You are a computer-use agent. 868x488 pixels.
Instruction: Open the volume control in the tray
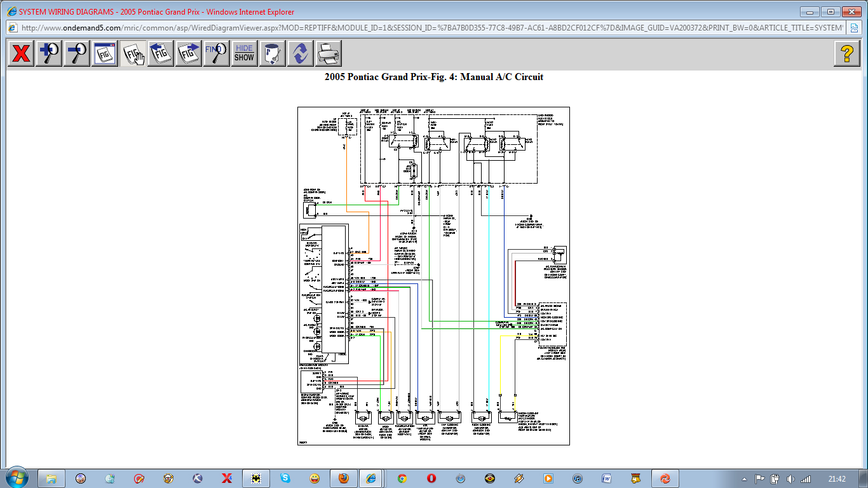pyautogui.click(x=790, y=478)
